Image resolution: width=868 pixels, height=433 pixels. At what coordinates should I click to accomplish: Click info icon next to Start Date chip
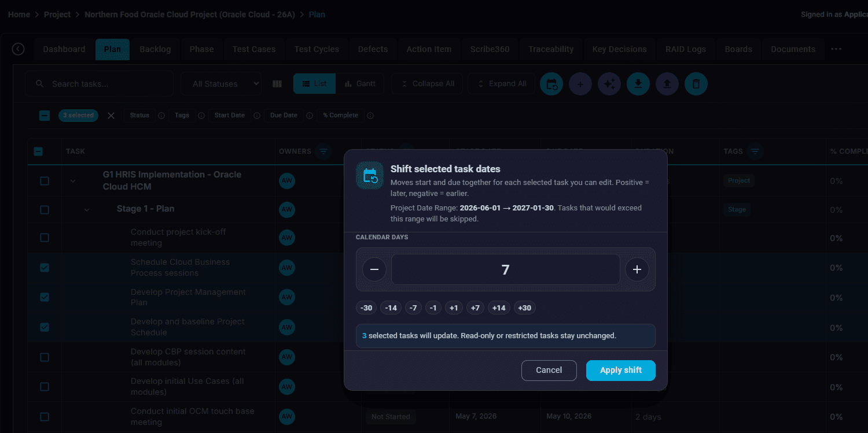[257, 116]
